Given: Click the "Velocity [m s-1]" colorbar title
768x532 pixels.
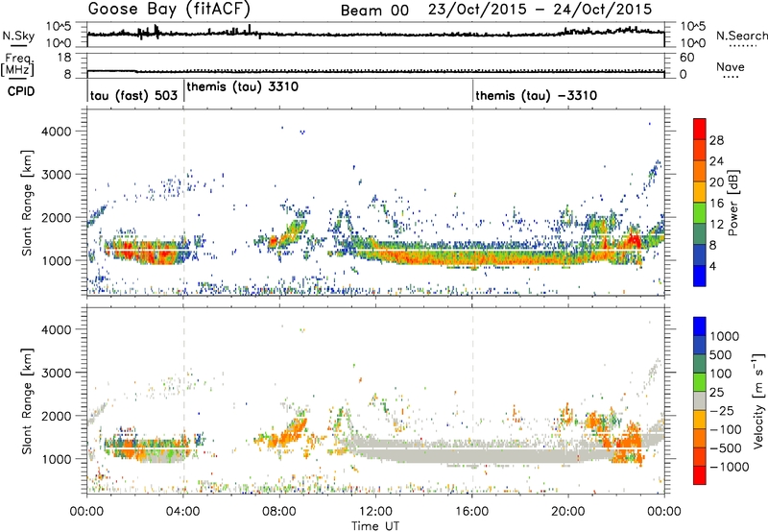Looking at the screenshot, I should [x=758, y=400].
